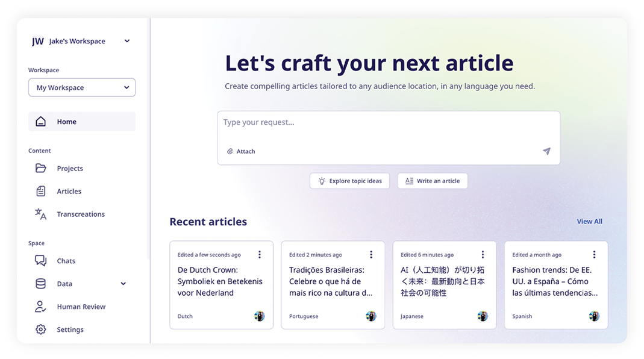Click the paperclip Attach icon
644x359 pixels.
coord(230,152)
